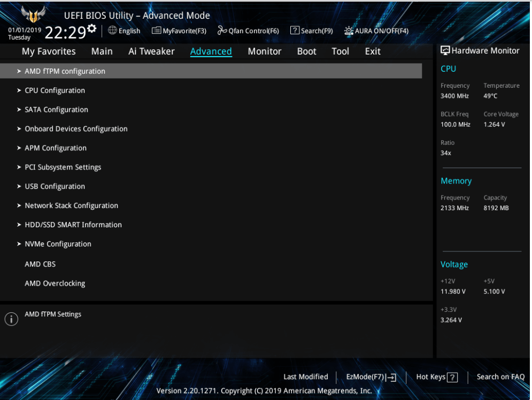Click Last Modified button

tap(306, 376)
